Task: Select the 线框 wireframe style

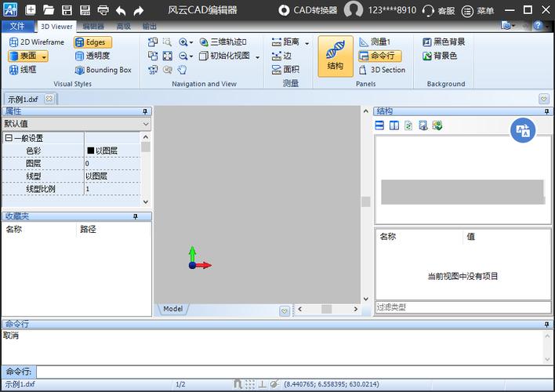Action: coord(23,70)
